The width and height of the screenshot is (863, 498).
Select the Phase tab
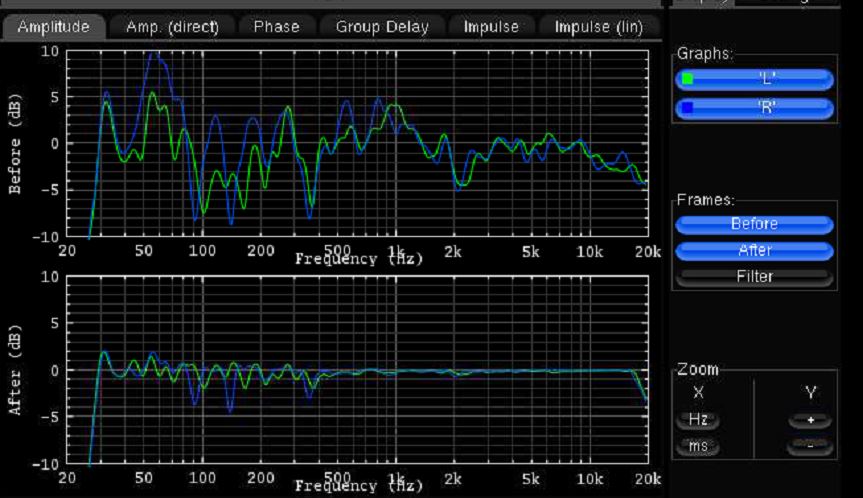tap(276, 27)
